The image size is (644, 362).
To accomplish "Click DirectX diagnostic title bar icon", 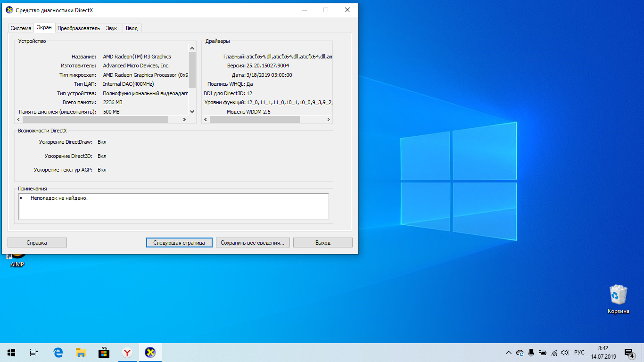I will coord(9,10).
